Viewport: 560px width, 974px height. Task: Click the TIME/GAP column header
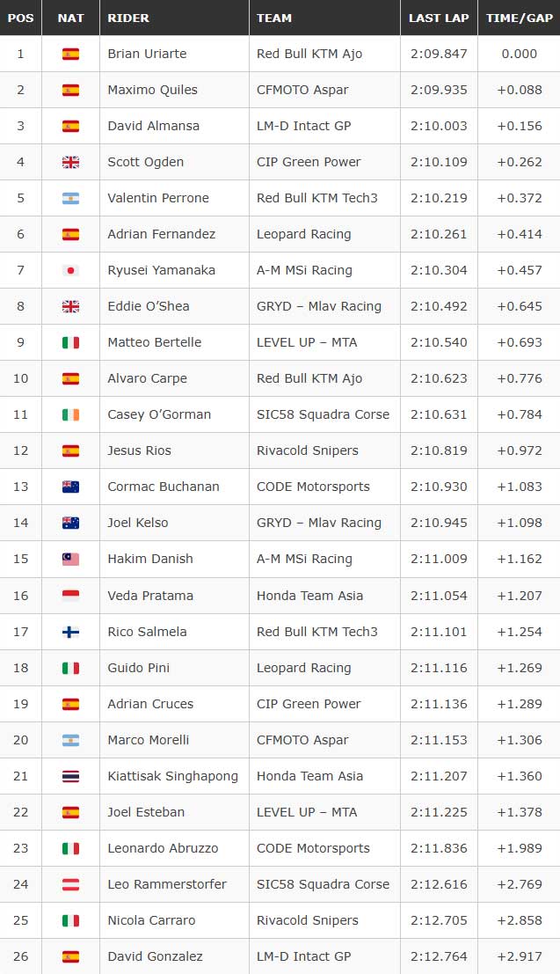[519, 18]
